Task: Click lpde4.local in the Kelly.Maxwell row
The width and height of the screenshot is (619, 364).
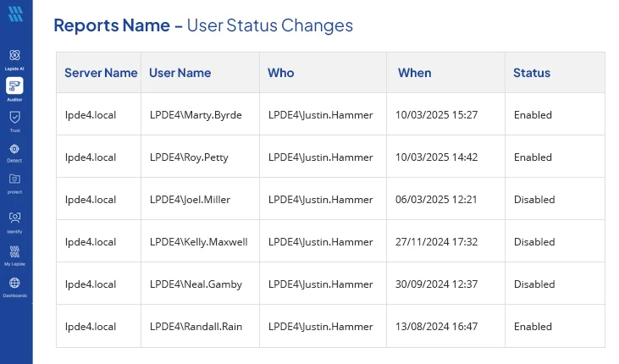Action: 91,241
